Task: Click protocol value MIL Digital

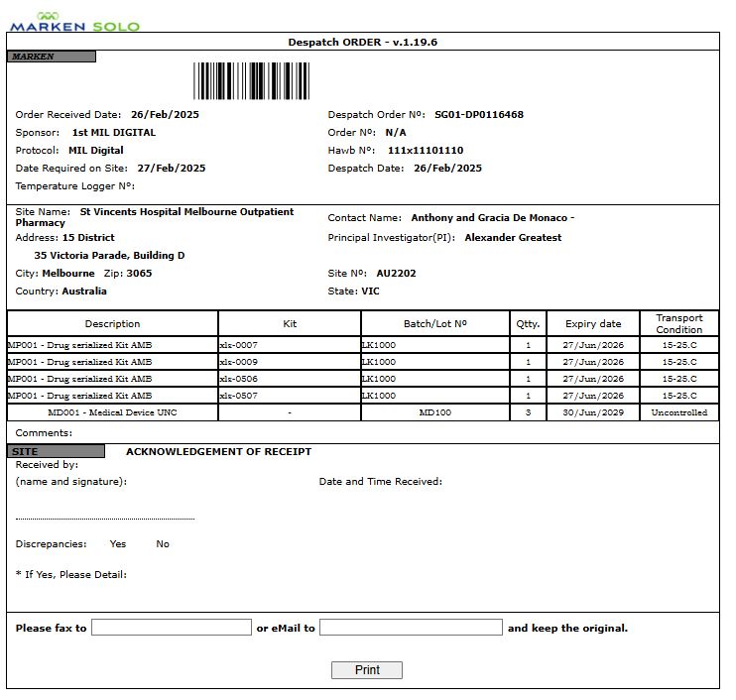Action: 96,150
